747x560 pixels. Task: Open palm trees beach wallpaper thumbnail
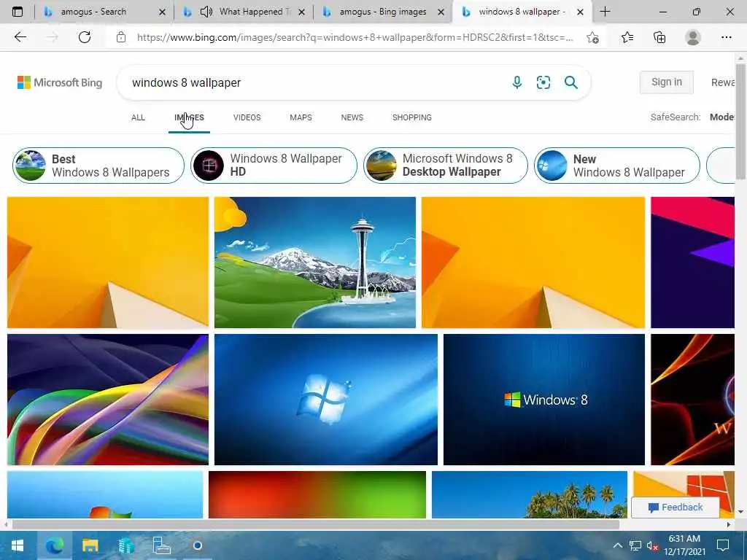pyautogui.click(x=530, y=494)
